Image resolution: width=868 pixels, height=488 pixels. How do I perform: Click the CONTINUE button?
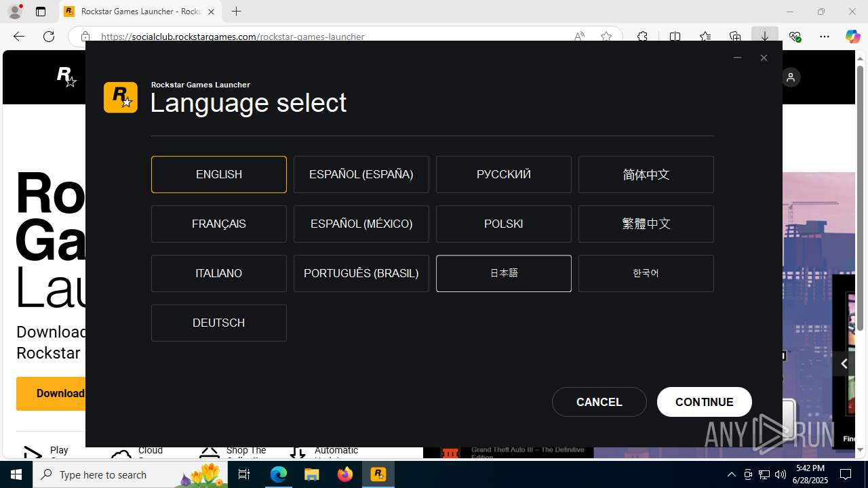pyautogui.click(x=705, y=402)
